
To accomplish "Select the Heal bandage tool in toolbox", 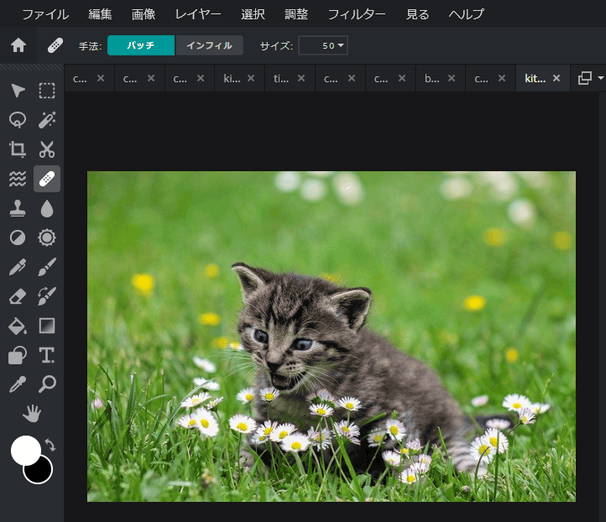I will pos(47,179).
